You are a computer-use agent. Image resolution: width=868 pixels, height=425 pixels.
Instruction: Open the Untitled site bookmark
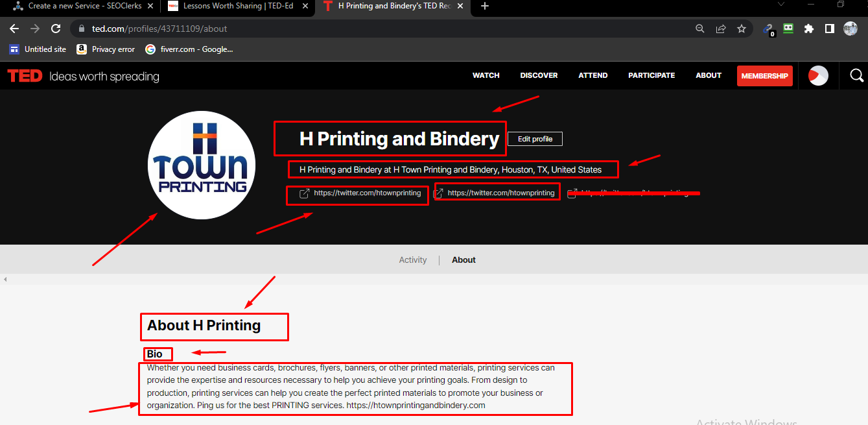pos(38,49)
